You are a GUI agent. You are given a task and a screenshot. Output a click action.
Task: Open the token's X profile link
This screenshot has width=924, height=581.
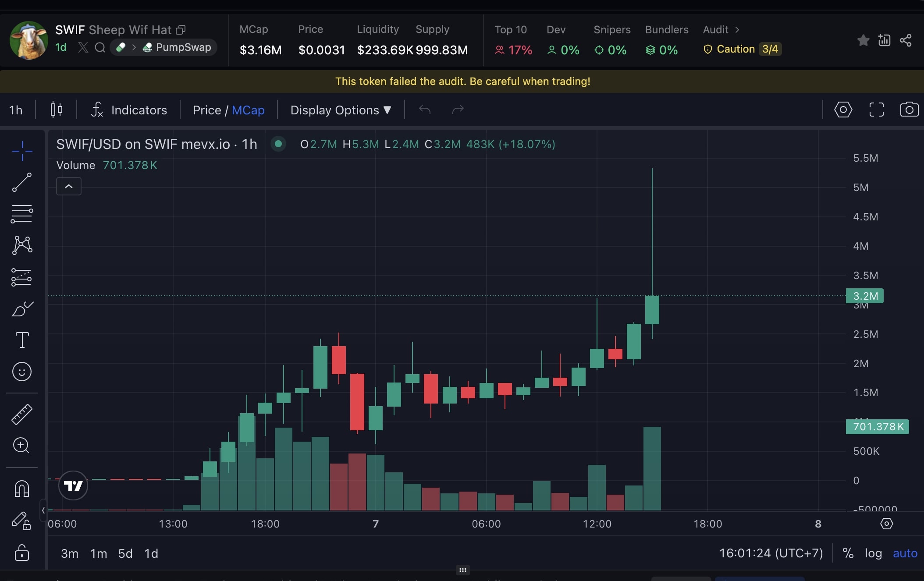click(83, 47)
